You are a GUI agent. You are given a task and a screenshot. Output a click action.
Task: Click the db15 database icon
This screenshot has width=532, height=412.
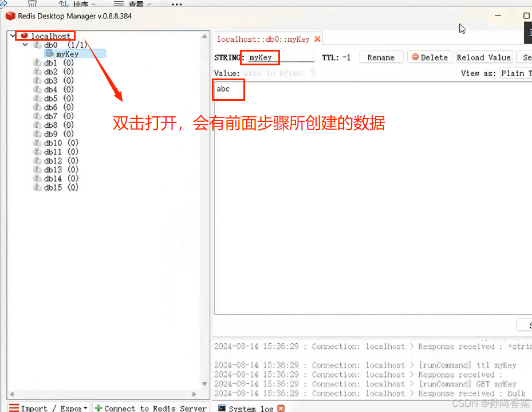[x=37, y=187]
